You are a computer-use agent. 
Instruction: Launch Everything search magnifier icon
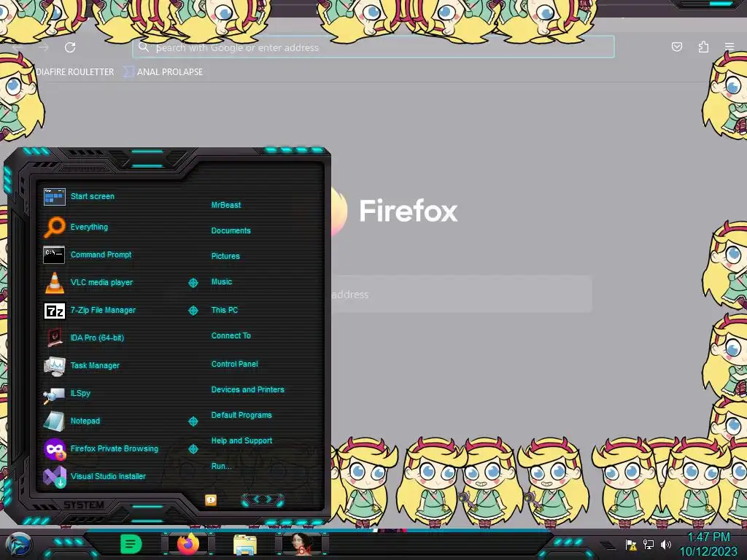point(54,227)
